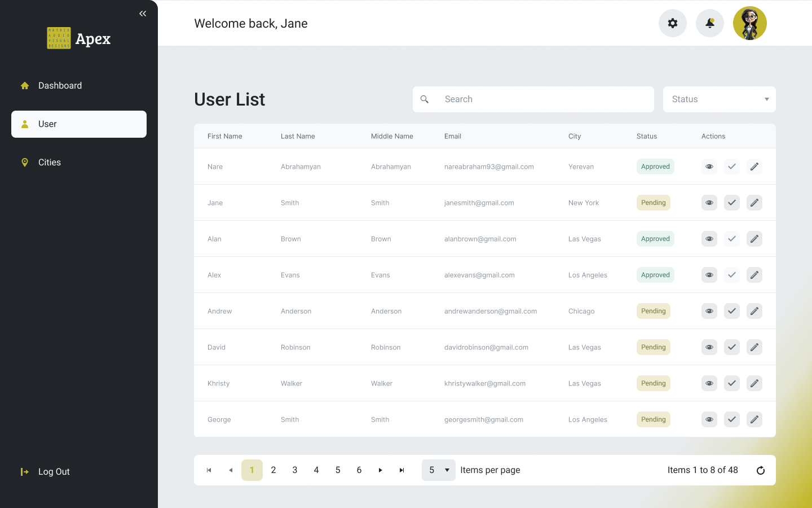Click the Apex logo in the sidebar

tap(78, 38)
